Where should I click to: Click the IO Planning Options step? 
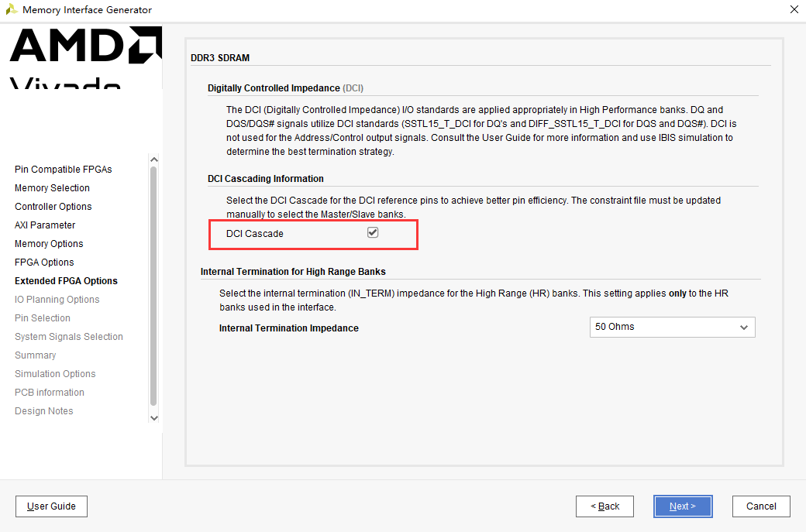[57, 300]
